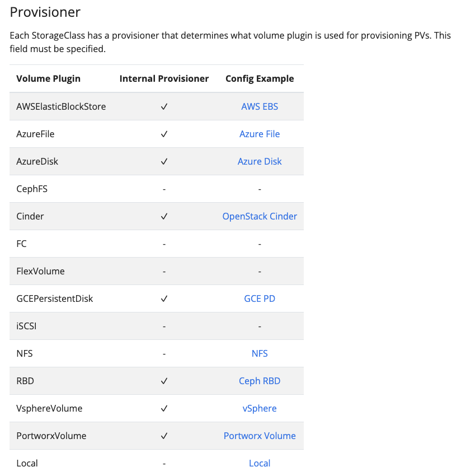Viewport: 466px width, 476px height.
Task: Follow the Ceph RBD link
Action: coord(260,381)
